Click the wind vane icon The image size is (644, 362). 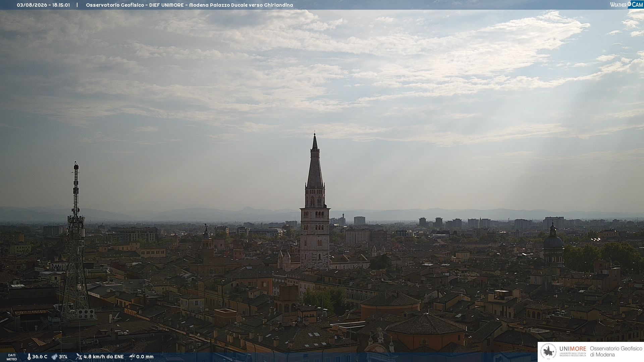[x=79, y=357]
